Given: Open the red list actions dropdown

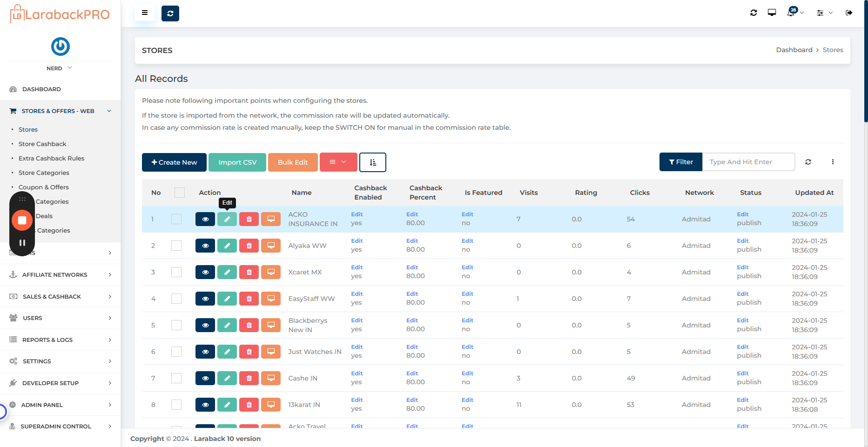Looking at the screenshot, I should coord(338,162).
